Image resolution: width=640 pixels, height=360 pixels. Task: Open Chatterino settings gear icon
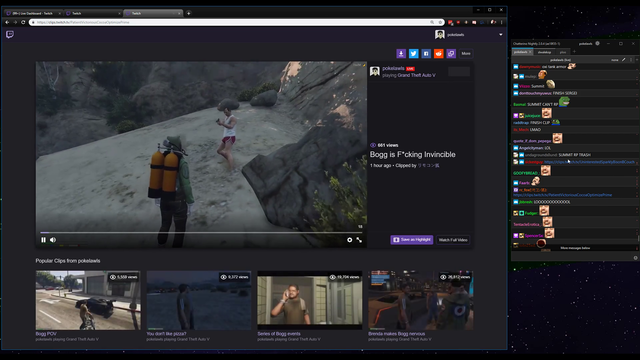[x=598, y=43]
